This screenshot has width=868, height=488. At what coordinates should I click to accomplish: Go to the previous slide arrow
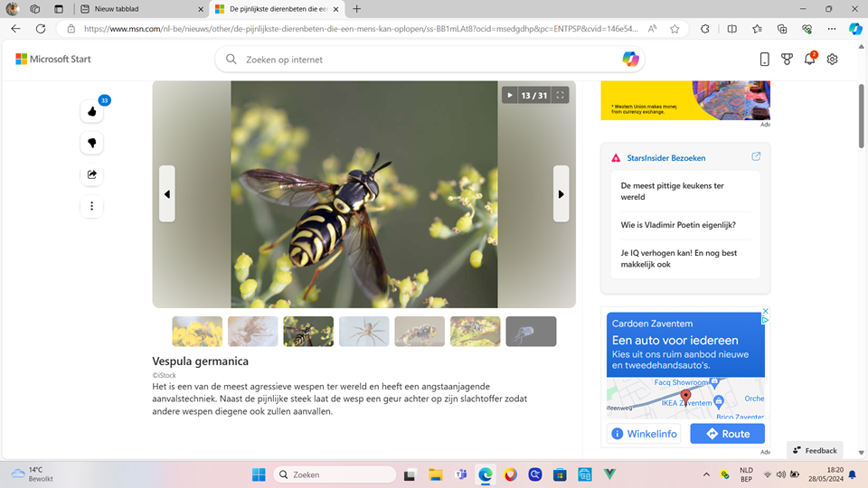167,194
